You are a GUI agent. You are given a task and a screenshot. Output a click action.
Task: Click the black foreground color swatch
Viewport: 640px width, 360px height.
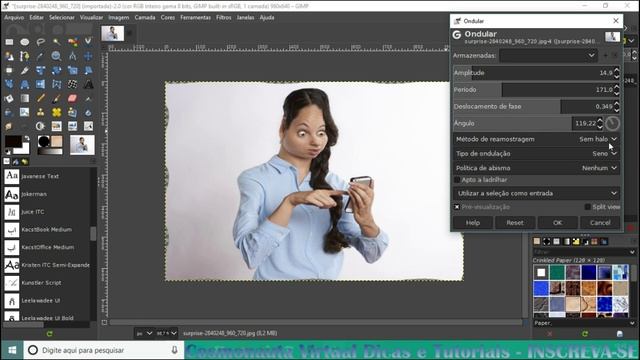[13, 141]
